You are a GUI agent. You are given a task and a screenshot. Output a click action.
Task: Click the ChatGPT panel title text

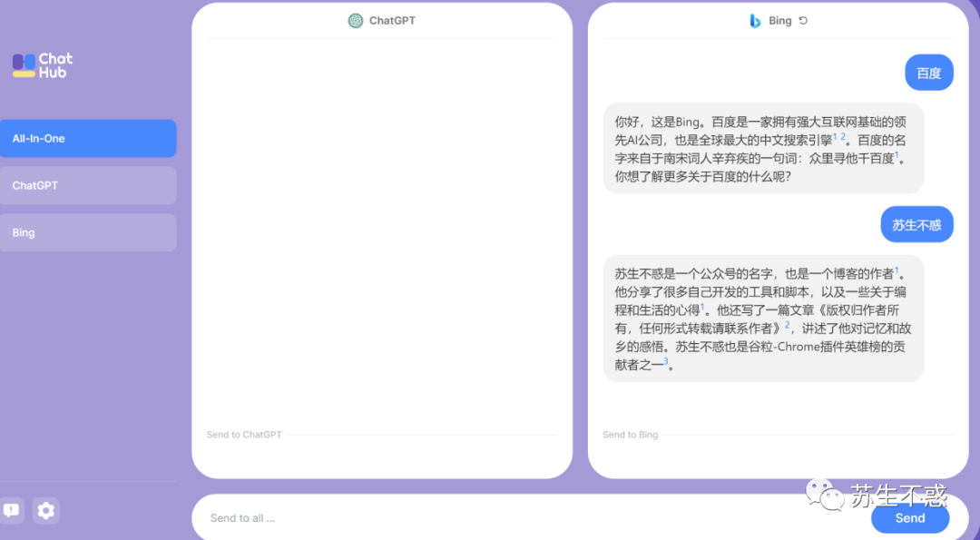click(x=392, y=21)
